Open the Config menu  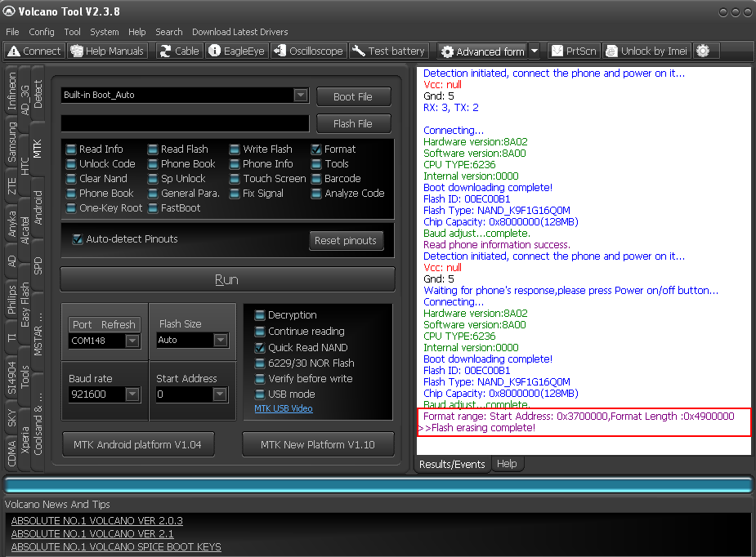pyautogui.click(x=42, y=32)
